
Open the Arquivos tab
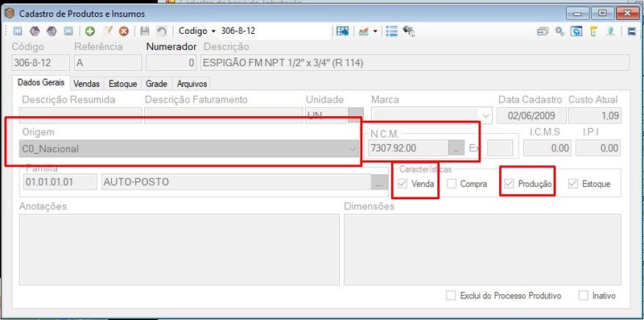click(192, 84)
